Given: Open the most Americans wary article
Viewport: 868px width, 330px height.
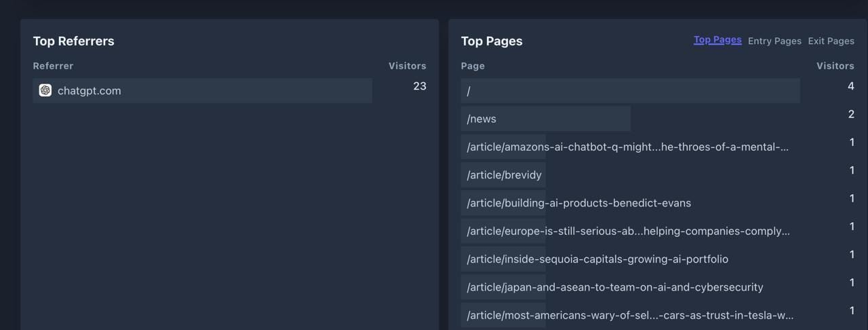Looking at the screenshot, I should (629, 315).
